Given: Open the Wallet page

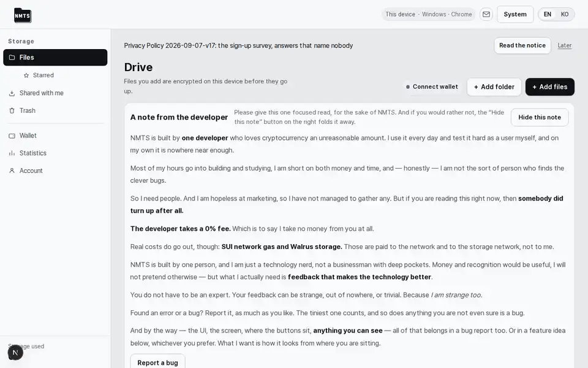Looking at the screenshot, I should click(55, 136).
